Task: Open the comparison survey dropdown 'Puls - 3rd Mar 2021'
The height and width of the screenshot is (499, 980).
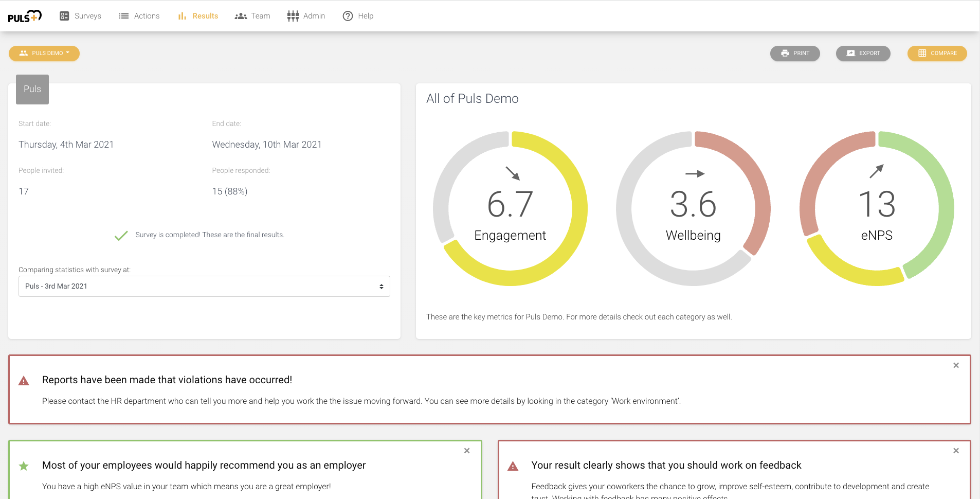Action: click(x=204, y=286)
